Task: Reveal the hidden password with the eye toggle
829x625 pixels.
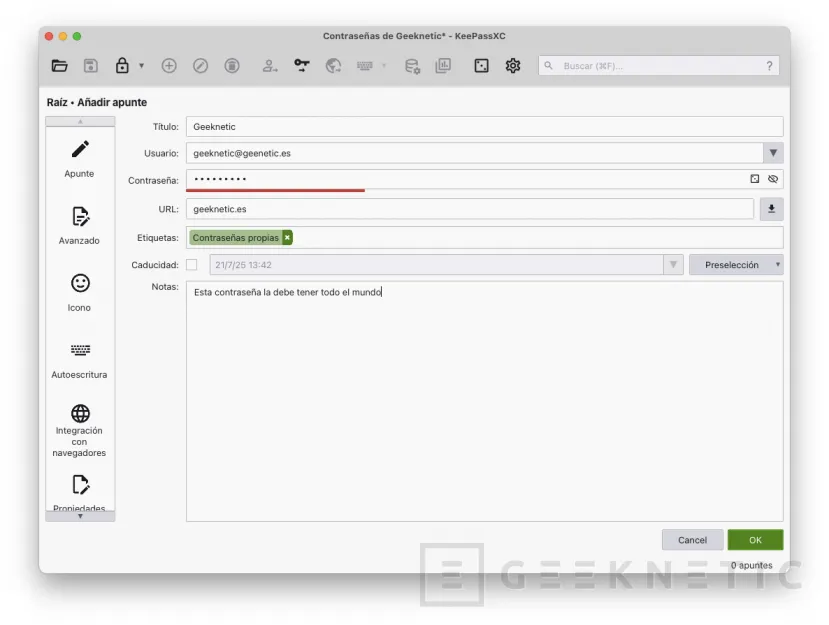Action: (774, 179)
